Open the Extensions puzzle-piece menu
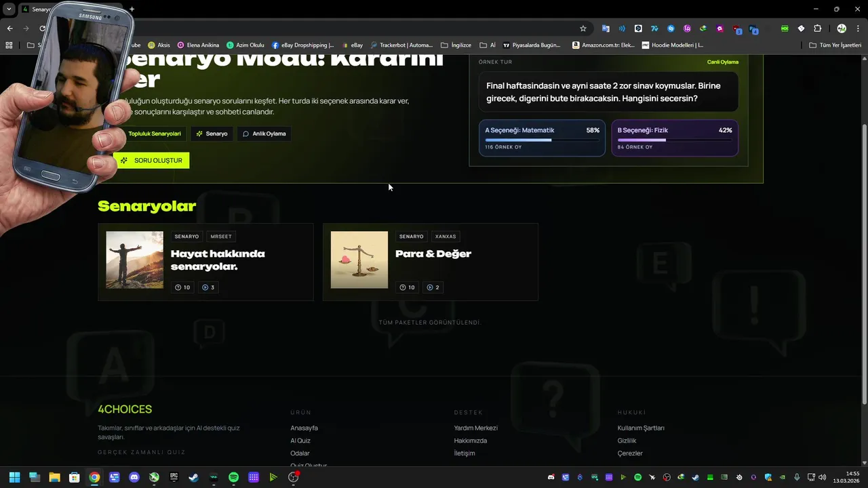Screen dimensions: 868x488 pos(817,28)
